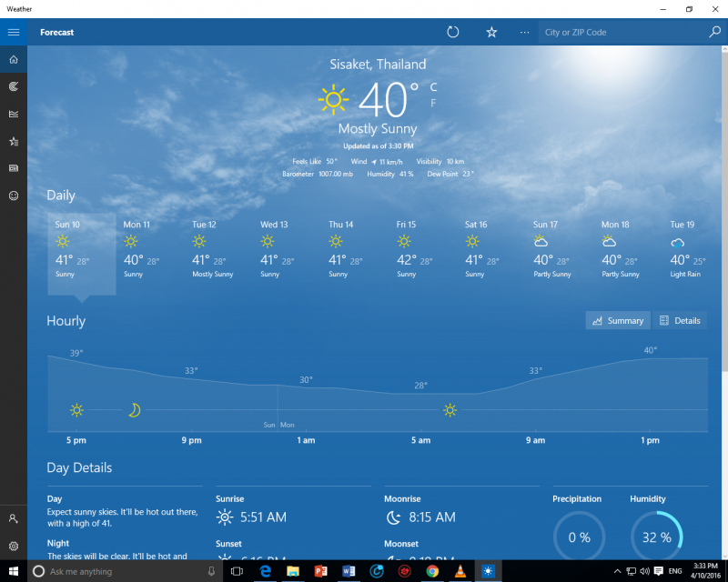Screen dimensions: 728x582
Task: Open the Maps section in sidebar
Action: pyautogui.click(x=14, y=86)
